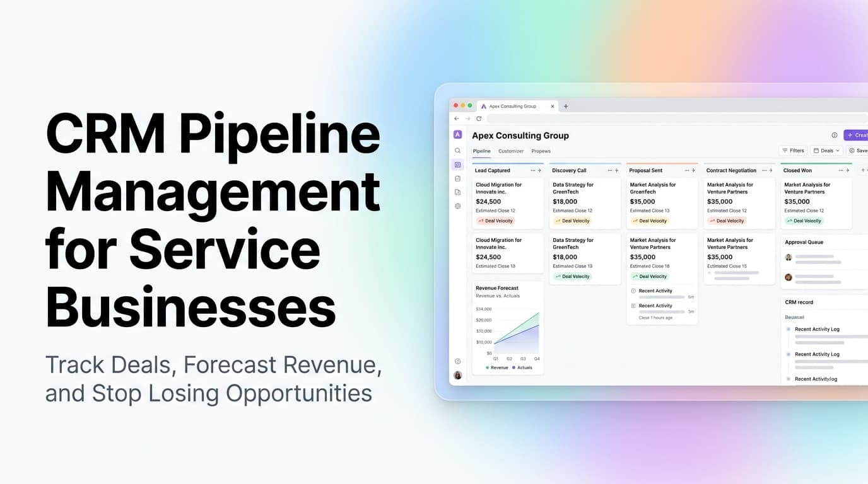
Task: Click the help circle icon at sidebar bottom
Action: pos(457,361)
